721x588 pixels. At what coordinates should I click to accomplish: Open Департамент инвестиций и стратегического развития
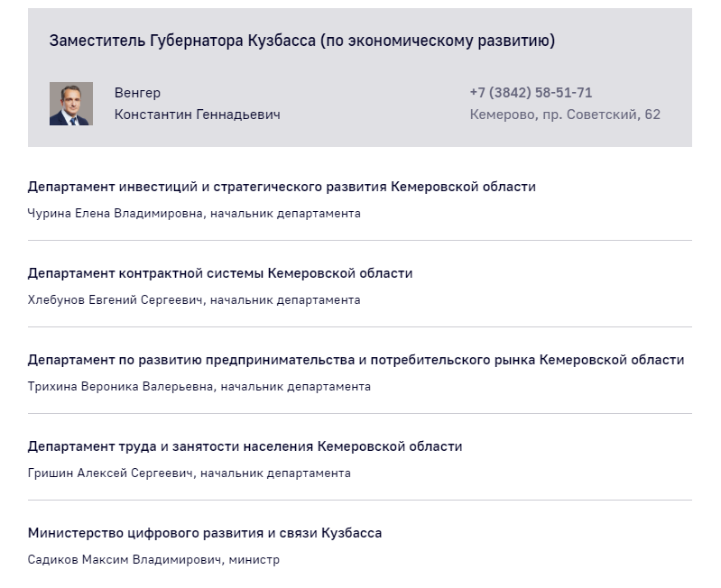click(x=282, y=187)
